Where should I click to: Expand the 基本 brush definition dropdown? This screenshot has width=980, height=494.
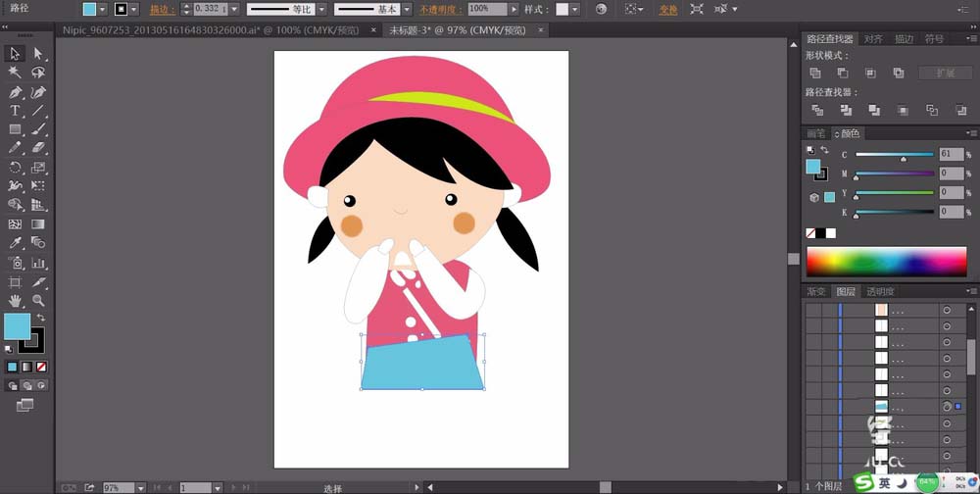(x=407, y=10)
